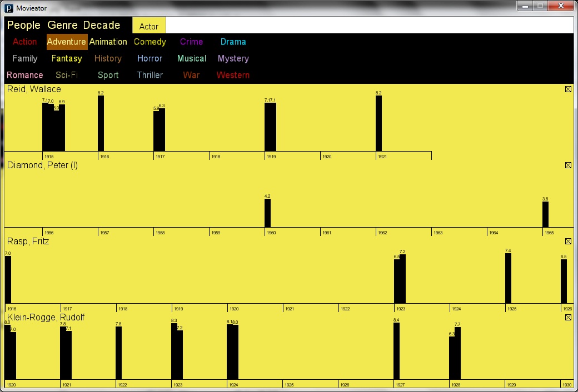The width and height of the screenshot is (578, 392).
Task: Close the Klein-Rogge, Rudolf panel
Action: tap(568, 318)
